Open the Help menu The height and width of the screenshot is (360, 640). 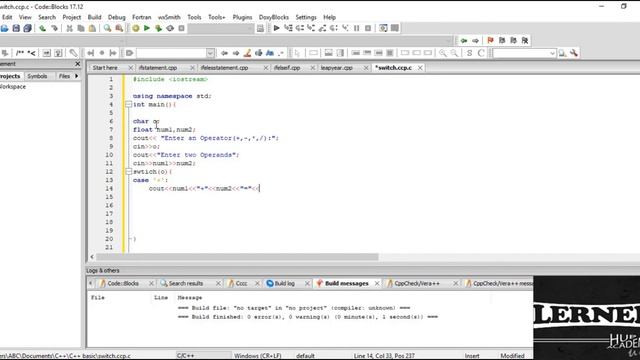pyautogui.click(x=329, y=17)
